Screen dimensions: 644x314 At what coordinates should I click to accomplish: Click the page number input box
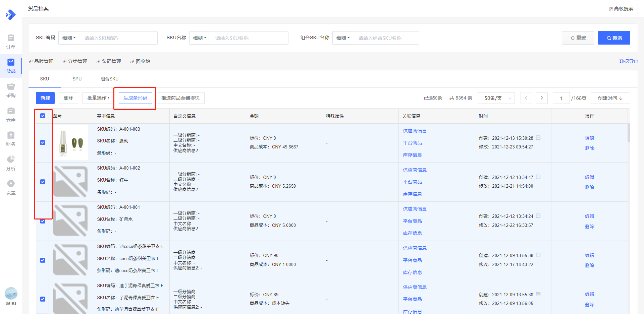[561, 98]
